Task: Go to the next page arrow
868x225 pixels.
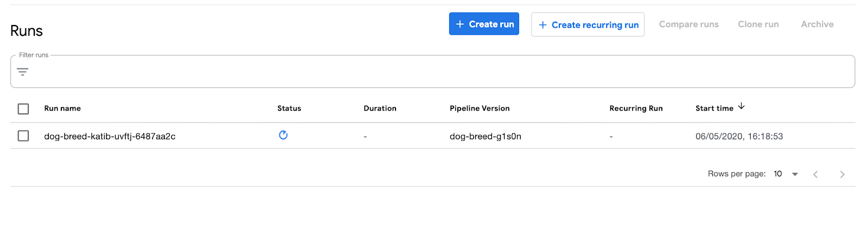Action: [842, 174]
